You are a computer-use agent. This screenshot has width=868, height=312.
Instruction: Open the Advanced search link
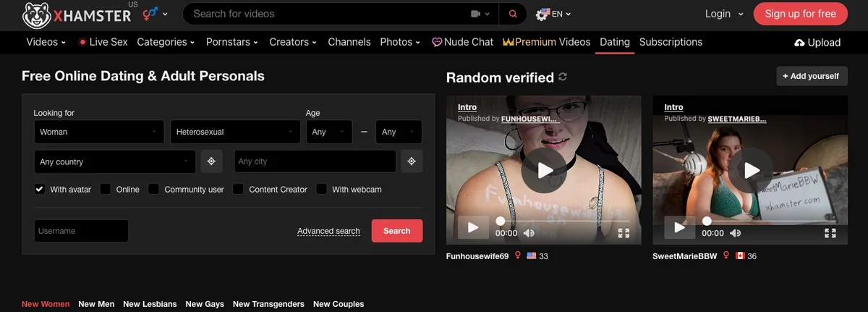(328, 231)
